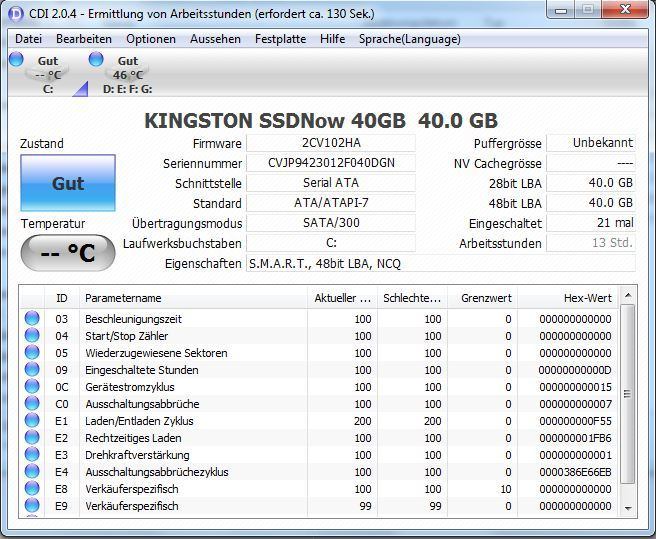The height and width of the screenshot is (539, 656).
Task: Click the Seriennummer field CVJP9423012F040DGN
Action: (x=331, y=163)
